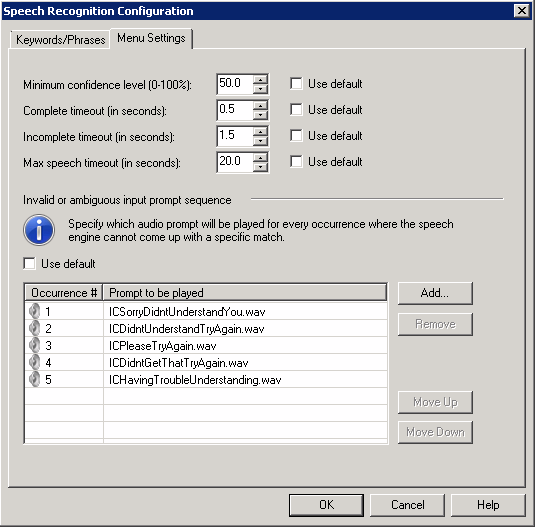
Task: Increase Incomplete timeout using up arrow
Action: [x=261, y=132]
